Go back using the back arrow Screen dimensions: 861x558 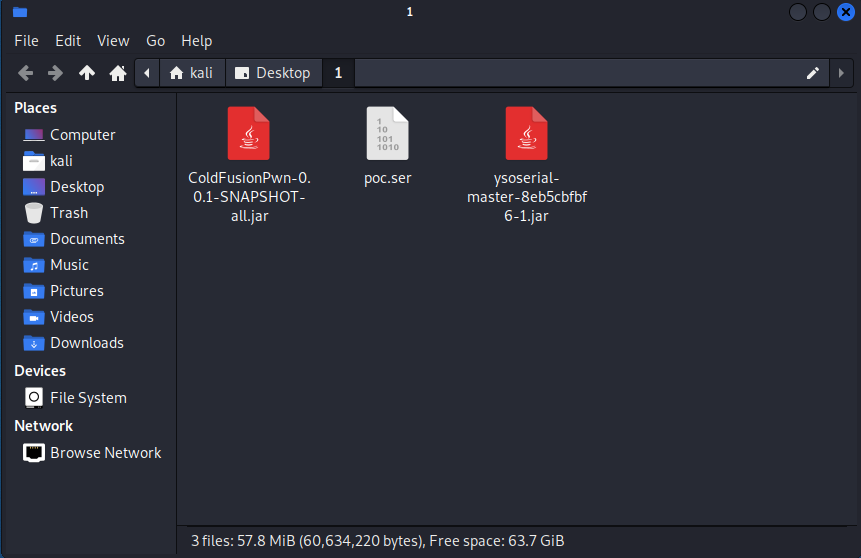(25, 73)
